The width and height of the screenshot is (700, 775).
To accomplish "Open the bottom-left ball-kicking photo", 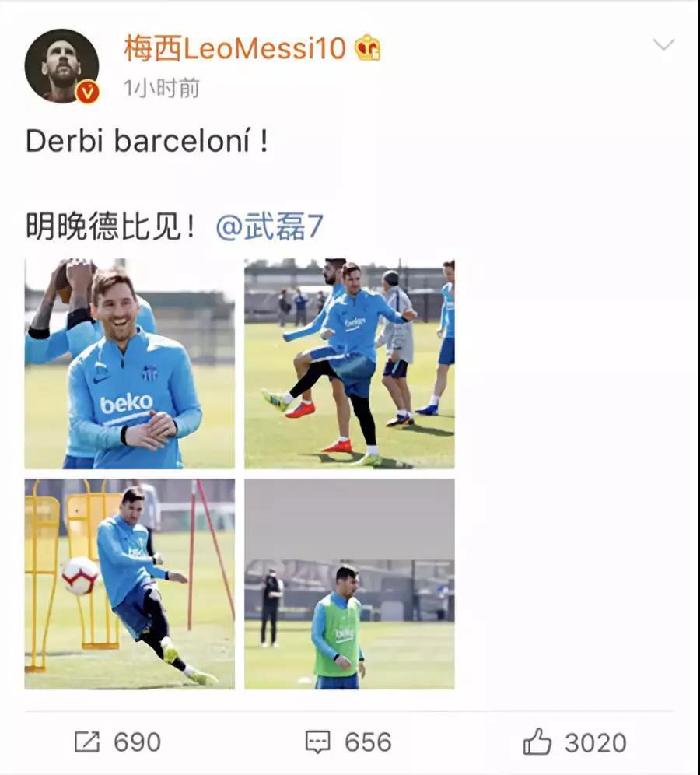I will pyautogui.click(x=129, y=584).
